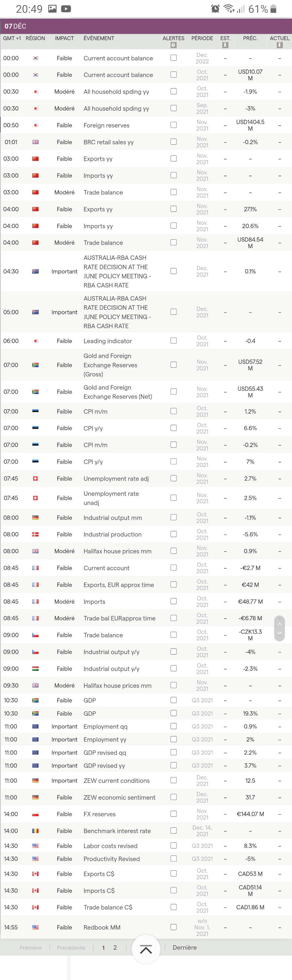The width and height of the screenshot is (292, 980).
Task: Go to page 2 of the calendar
Action: pyautogui.click(x=115, y=948)
